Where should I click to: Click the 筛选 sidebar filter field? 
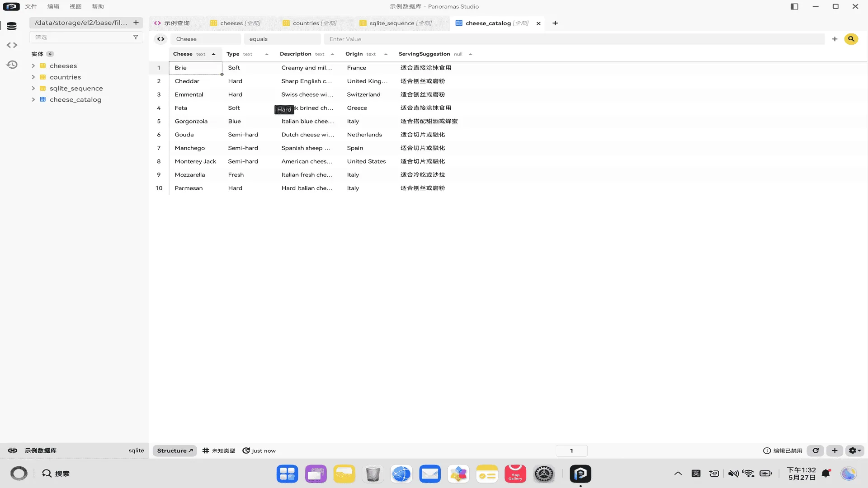click(86, 38)
